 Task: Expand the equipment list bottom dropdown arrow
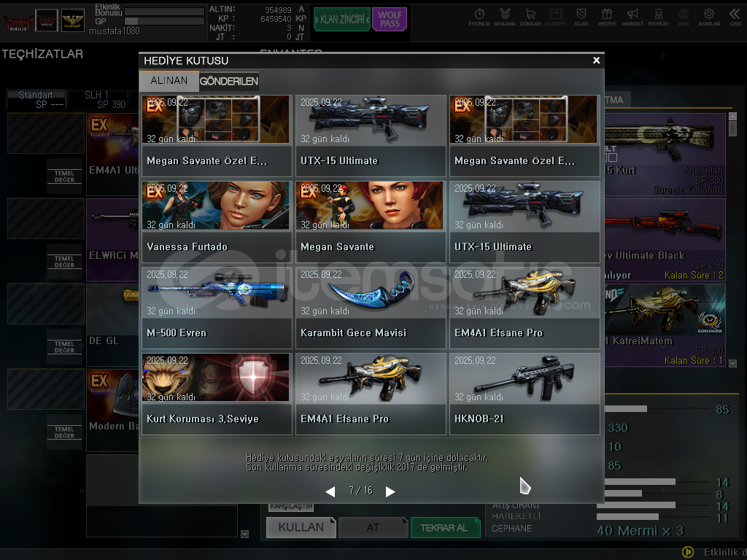245,534
